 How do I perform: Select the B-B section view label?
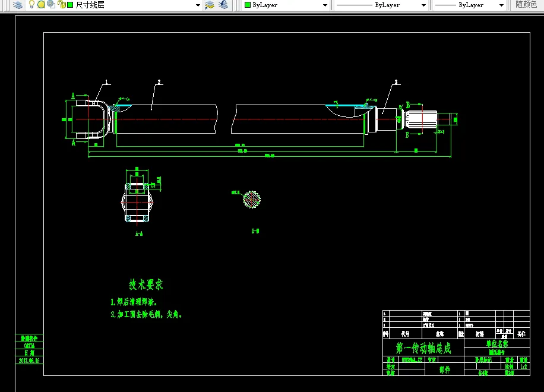pyautogui.click(x=255, y=231)
